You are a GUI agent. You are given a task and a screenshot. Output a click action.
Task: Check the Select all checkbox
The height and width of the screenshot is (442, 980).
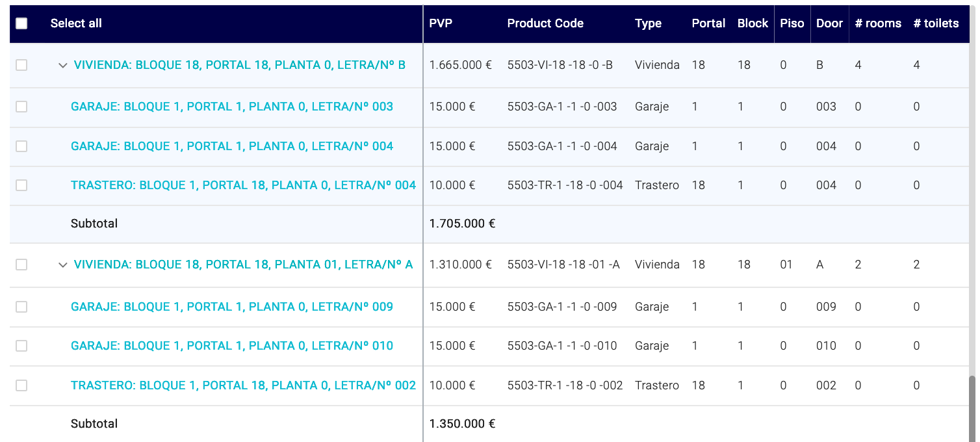coord(21,23)
